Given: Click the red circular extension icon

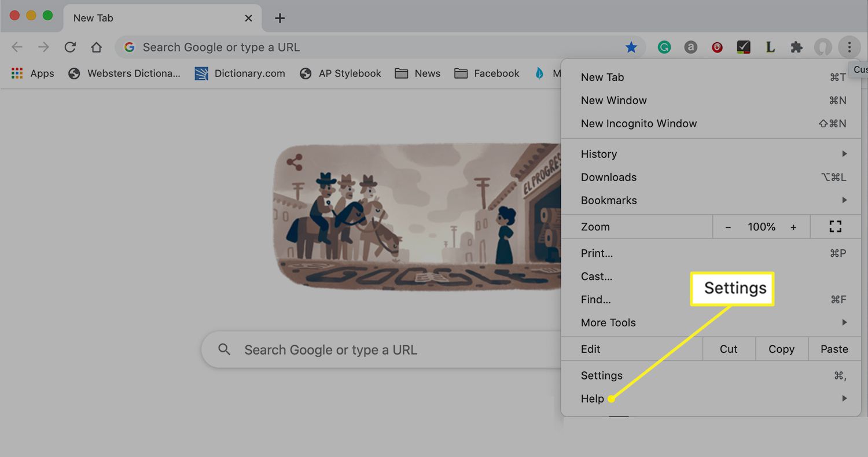Looking at the screenshot, I should pyautogui.click(x=717, y=47).
